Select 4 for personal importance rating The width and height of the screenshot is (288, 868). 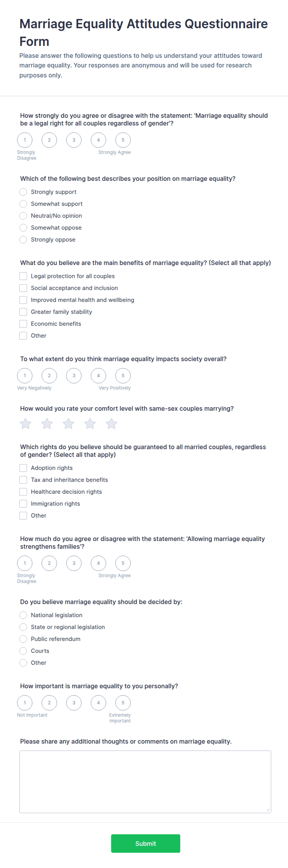98,702
